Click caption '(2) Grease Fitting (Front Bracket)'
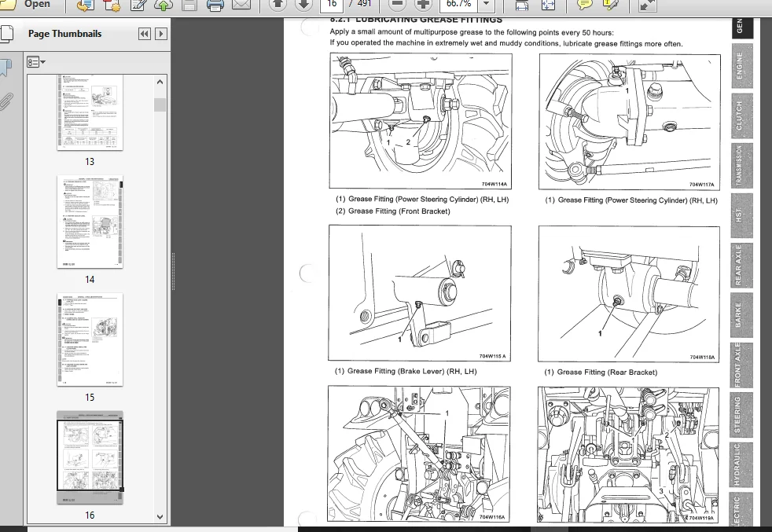 [393, 211]
